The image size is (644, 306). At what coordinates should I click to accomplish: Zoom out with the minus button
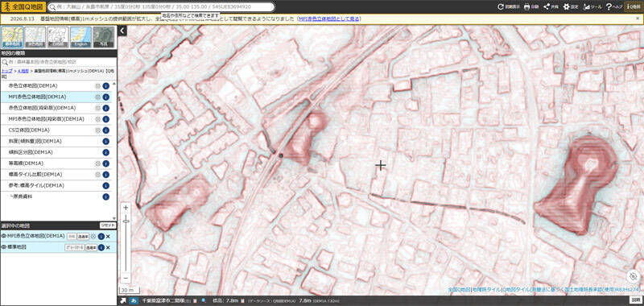pyautogui.click(x=126, y=278)
